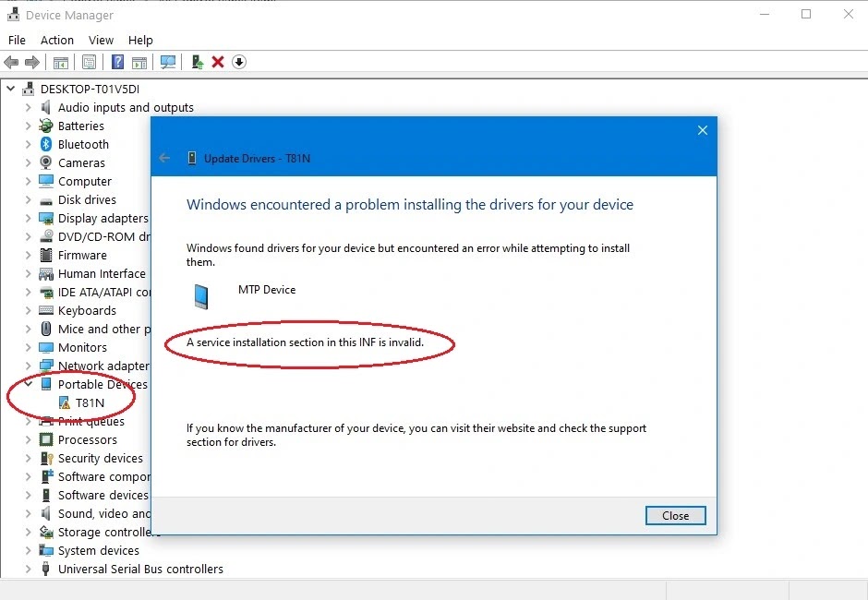Click the Batteries category icon
The height and width of the screenshot is (600, 868).
(46, 126)
